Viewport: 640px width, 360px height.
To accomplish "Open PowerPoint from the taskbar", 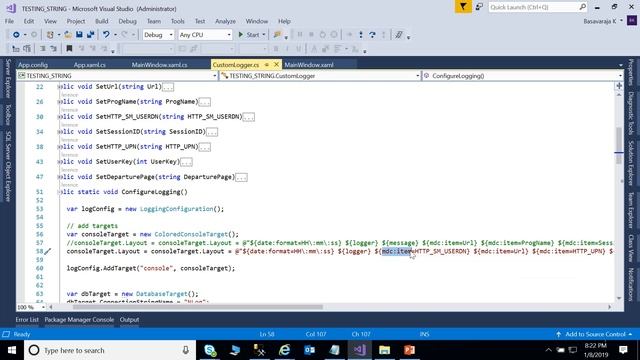I will [x=409, y=350].
